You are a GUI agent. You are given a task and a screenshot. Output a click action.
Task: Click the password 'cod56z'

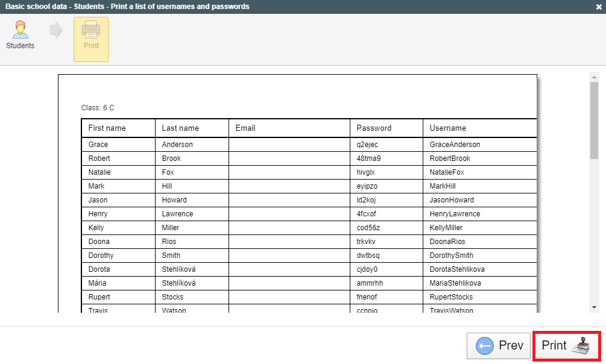click(x=368, y=228)
